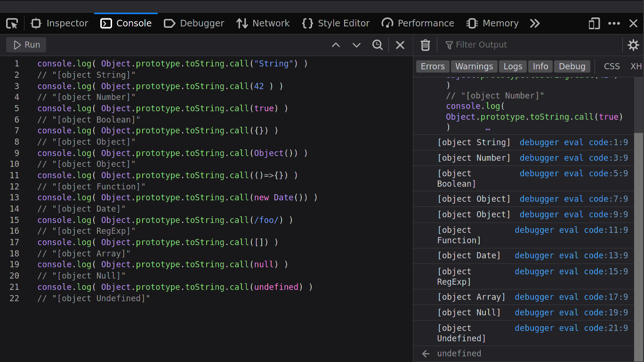This screenshot has height=362, width=644.
Task: Click editor line number 13
Action: [x=14, y=197]
